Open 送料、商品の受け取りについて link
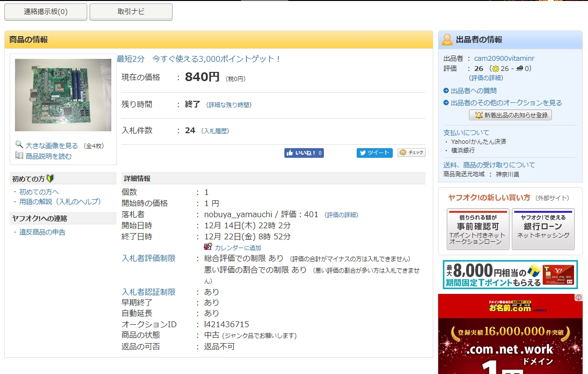The height and width of the screenshot is (374, 588). (489, 165)
